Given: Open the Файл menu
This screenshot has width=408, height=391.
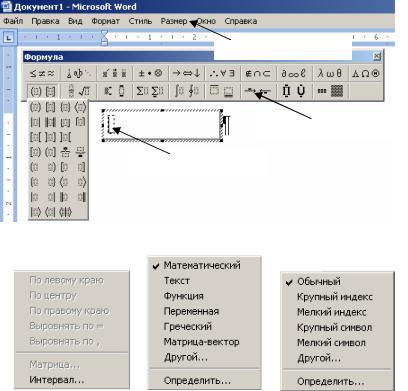Looking at the screenshot, I should (13, 21).
